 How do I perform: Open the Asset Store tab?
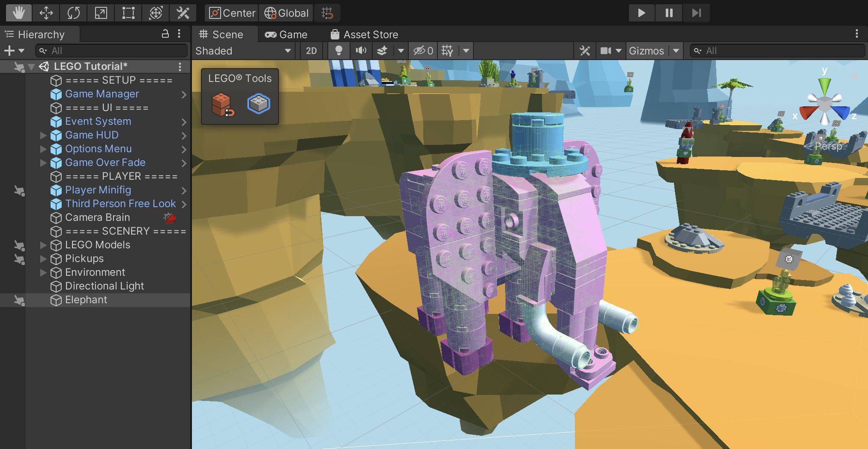tap(364, 34)
